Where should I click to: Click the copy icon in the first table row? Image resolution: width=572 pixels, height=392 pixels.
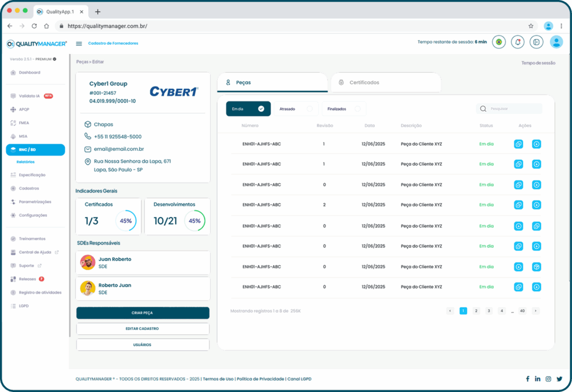518,144
